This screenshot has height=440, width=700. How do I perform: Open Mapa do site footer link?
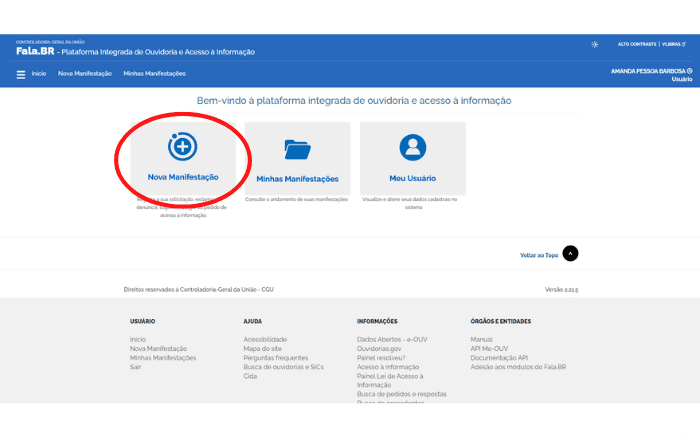[x=262, y=348]
